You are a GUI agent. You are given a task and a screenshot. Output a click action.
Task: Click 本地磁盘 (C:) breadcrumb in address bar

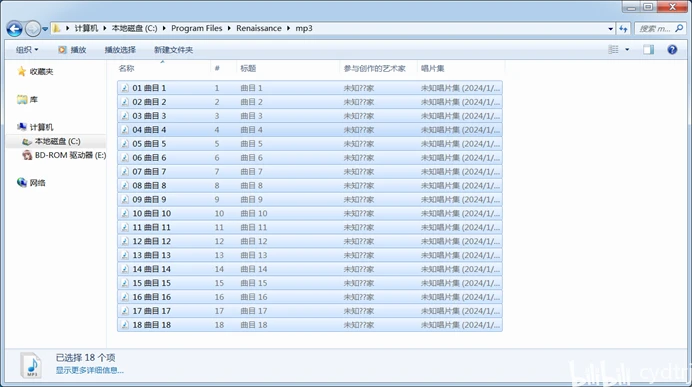pyautogui.click(x=134, y=28)
